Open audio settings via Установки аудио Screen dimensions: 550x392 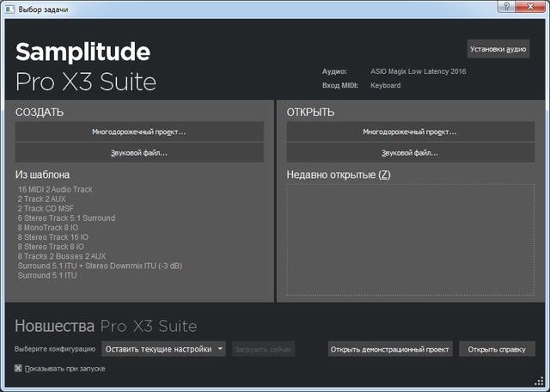coord(498,49)
